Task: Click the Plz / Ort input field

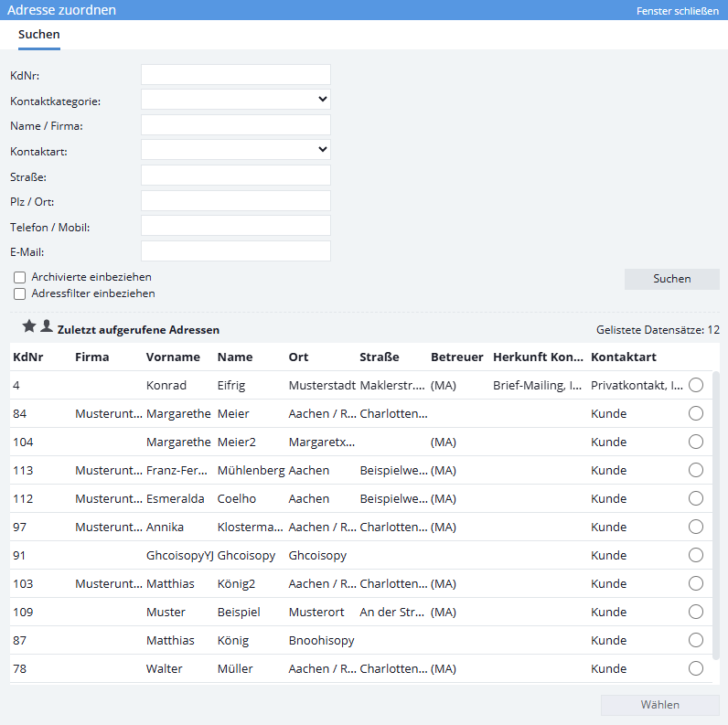Action: point(236,200)
